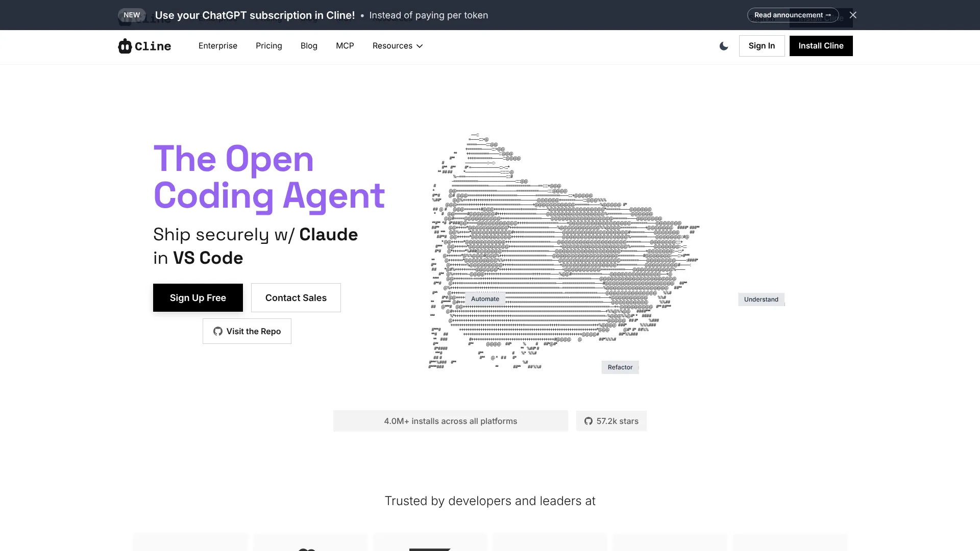
Task: Click the GitHub icon beside 57.2k stars
Action: click(589, 421)
